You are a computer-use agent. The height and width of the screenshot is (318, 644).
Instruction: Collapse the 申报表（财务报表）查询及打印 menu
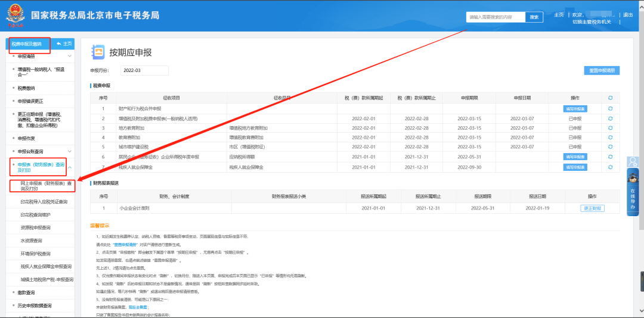click(x=69, y=167)
